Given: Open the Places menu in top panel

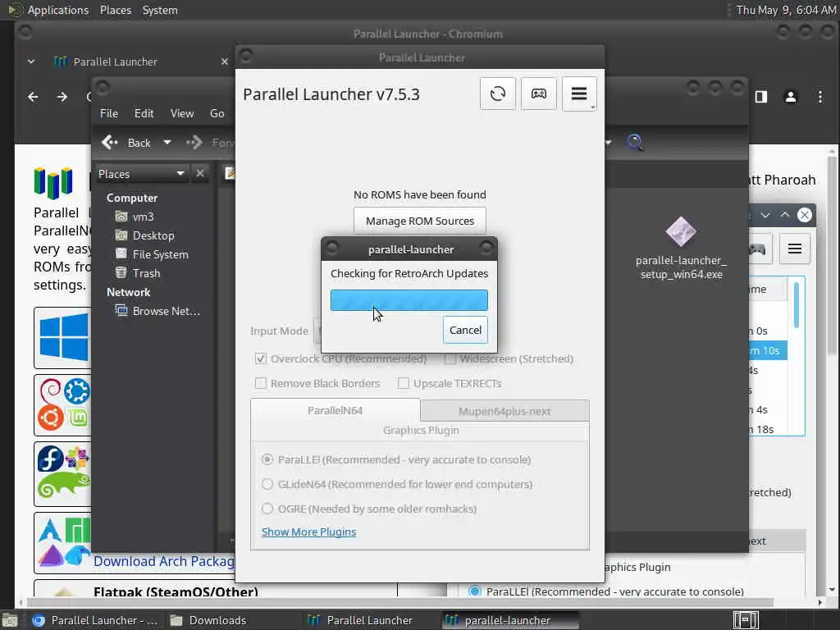Looking at the screenshot, I should tap(115, 10).
